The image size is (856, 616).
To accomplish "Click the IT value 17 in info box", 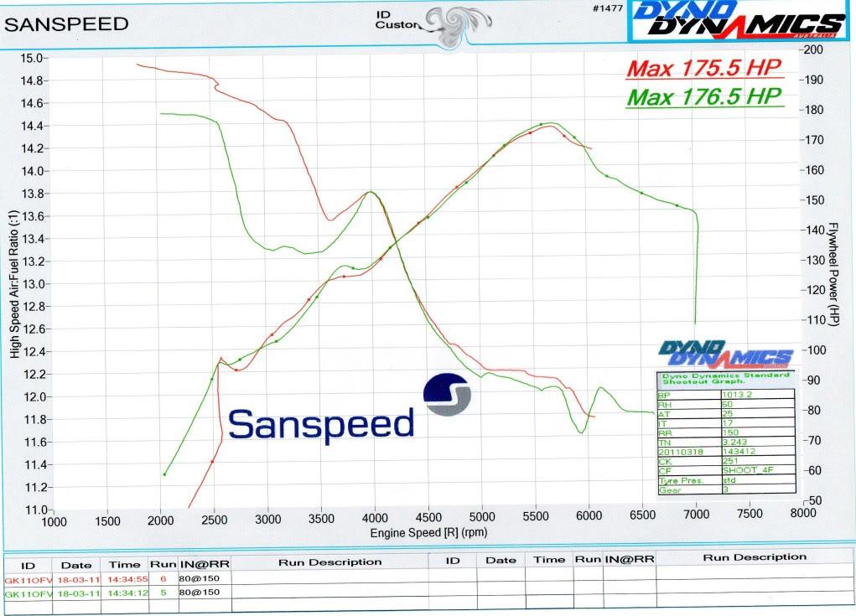I will pos(727,423).
